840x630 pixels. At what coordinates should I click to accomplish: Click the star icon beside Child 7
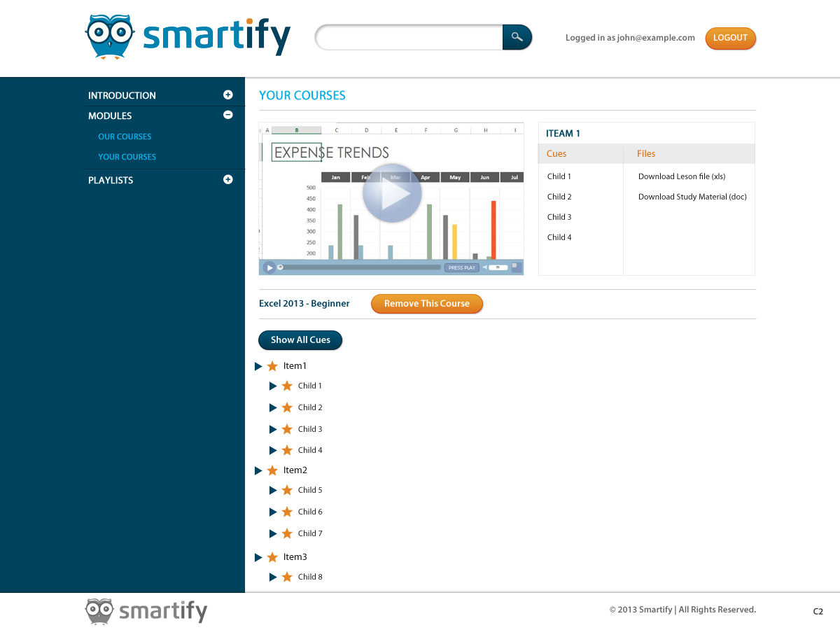tap(287, 533)
